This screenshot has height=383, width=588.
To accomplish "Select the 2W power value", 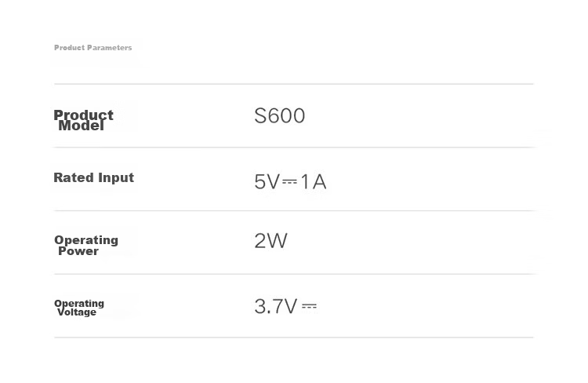I will click(270, 241).
